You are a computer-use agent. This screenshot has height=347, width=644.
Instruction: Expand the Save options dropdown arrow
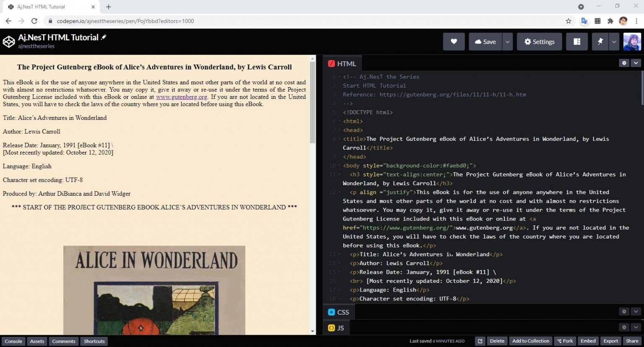507,41
